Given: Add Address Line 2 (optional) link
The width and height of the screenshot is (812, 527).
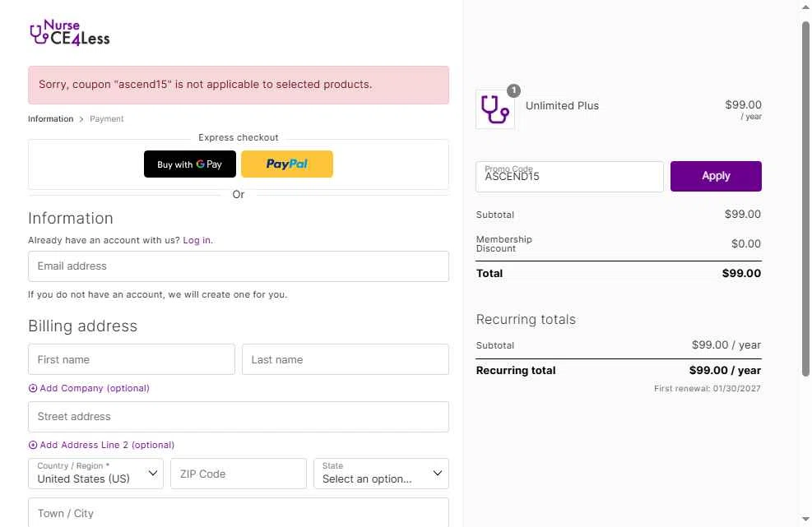Looking at the screenshot, I should point(107,446).
